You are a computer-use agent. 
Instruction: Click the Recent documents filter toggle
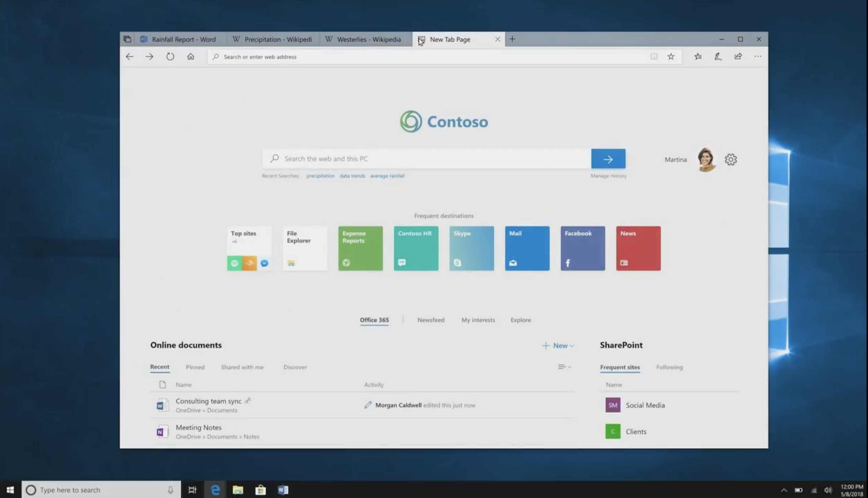point(159,366)
